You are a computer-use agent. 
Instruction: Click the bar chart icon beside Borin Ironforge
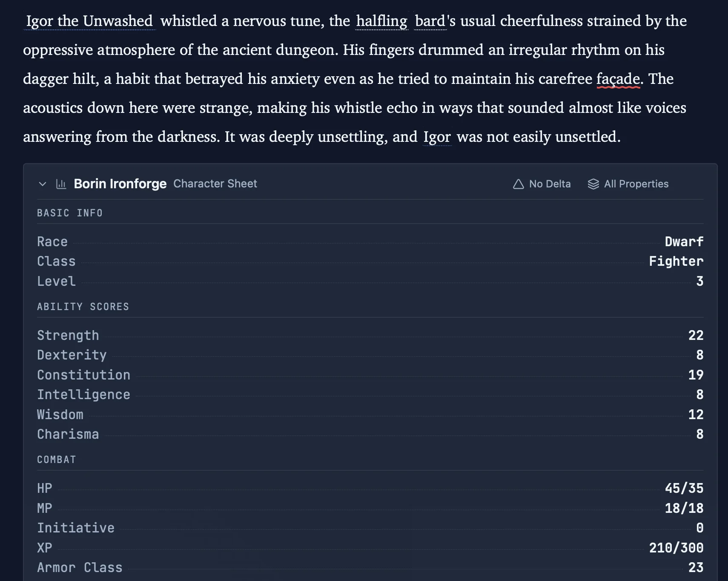click(61, 184)
